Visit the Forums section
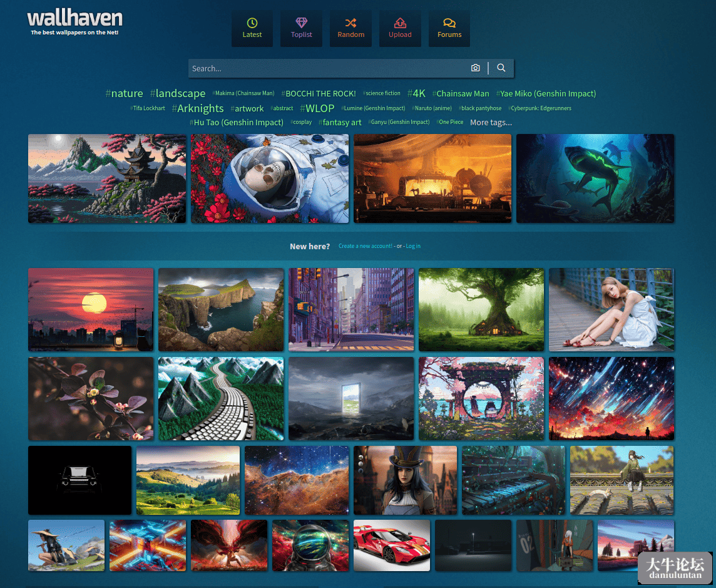 click(x=449, y=29)
